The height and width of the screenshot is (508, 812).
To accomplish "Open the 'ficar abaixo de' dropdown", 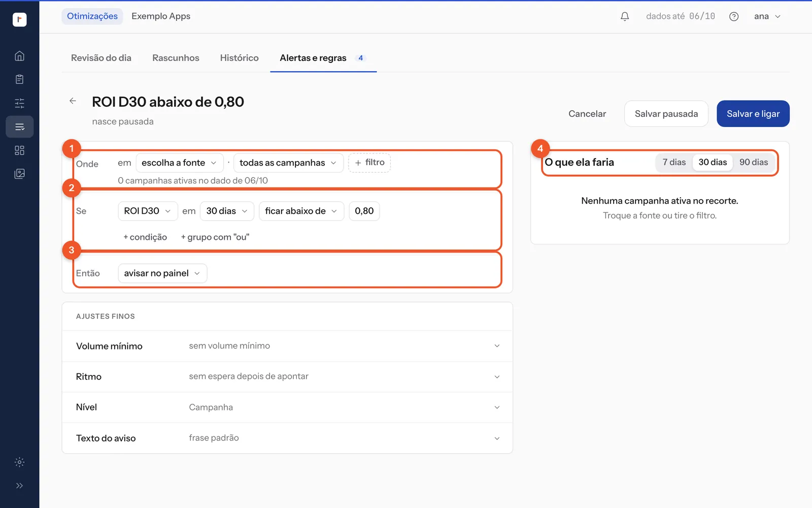I will [x=301, y=211].
